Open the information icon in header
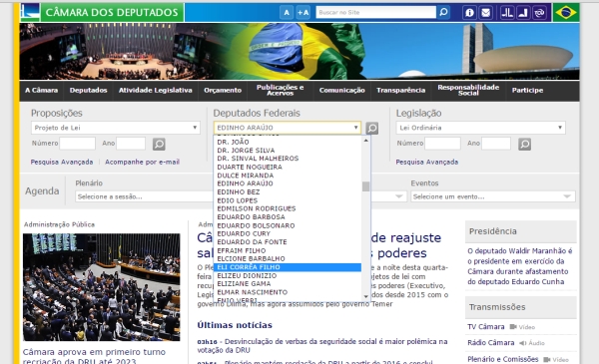Screen dimensions: 599x364 [x=469, y=13]
